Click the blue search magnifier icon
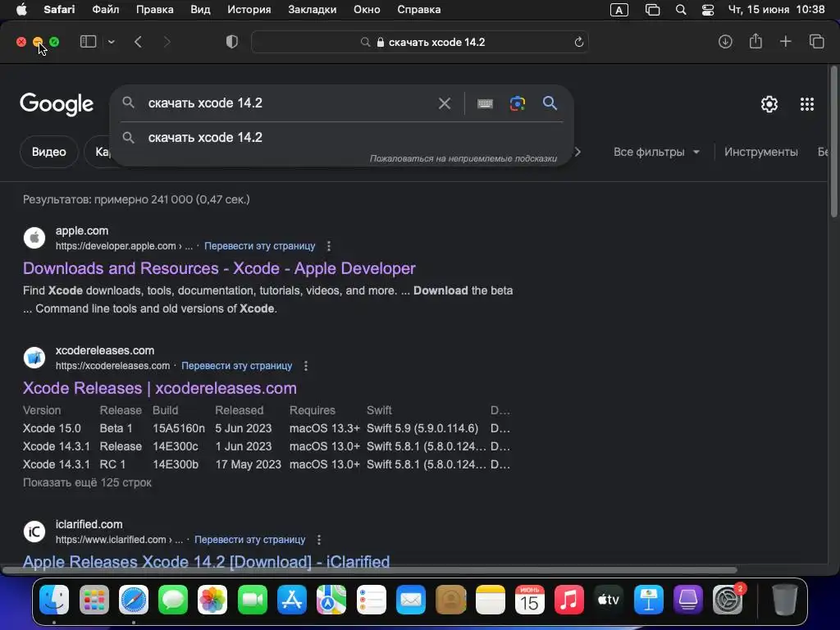 (550, 103)
